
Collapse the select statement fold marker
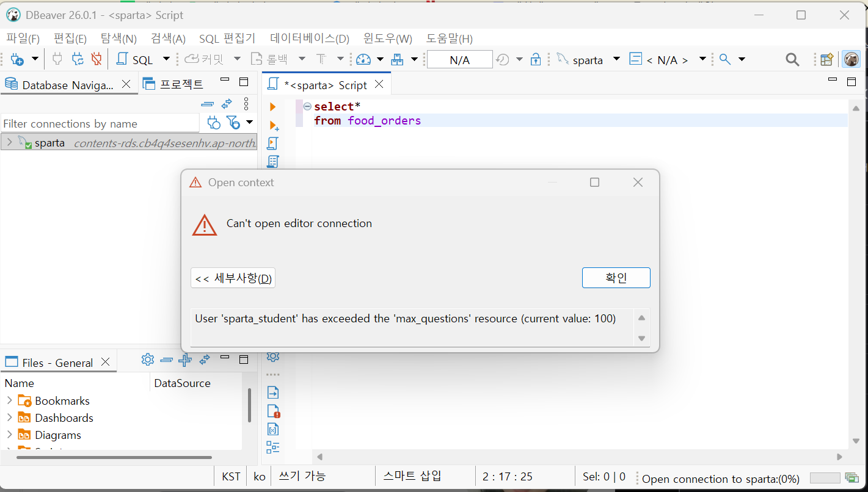pyautogui.click(x=307, y=106)
